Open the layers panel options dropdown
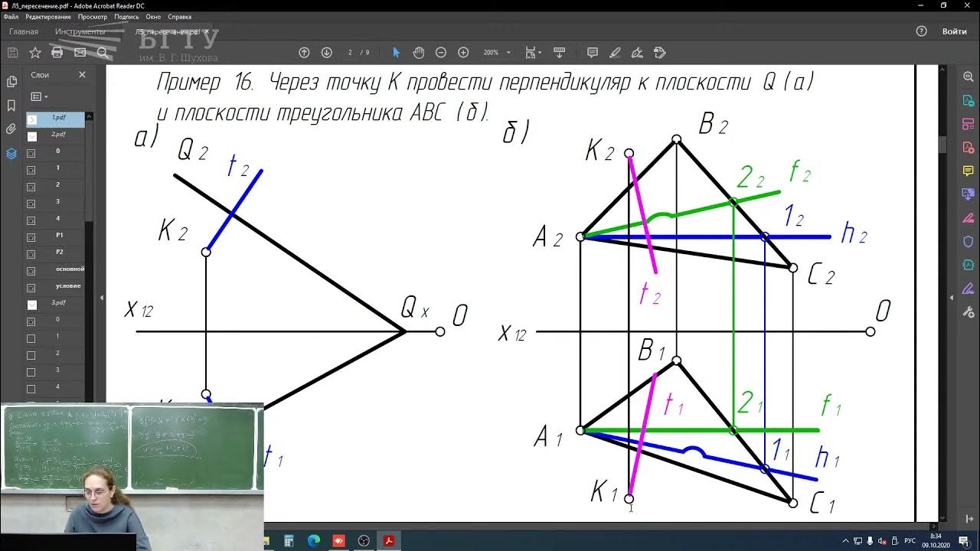The image size is (980, 551). [x=39, y=96]
